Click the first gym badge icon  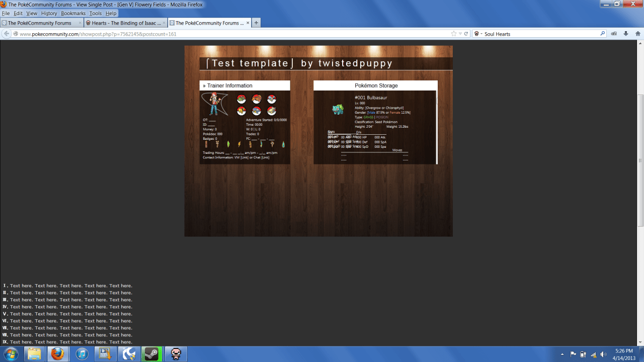click(206, 144)
